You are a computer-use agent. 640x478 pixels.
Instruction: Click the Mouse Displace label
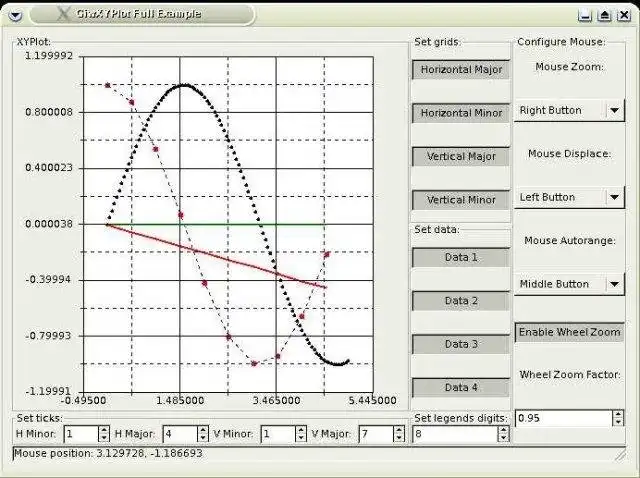[569, 154]
